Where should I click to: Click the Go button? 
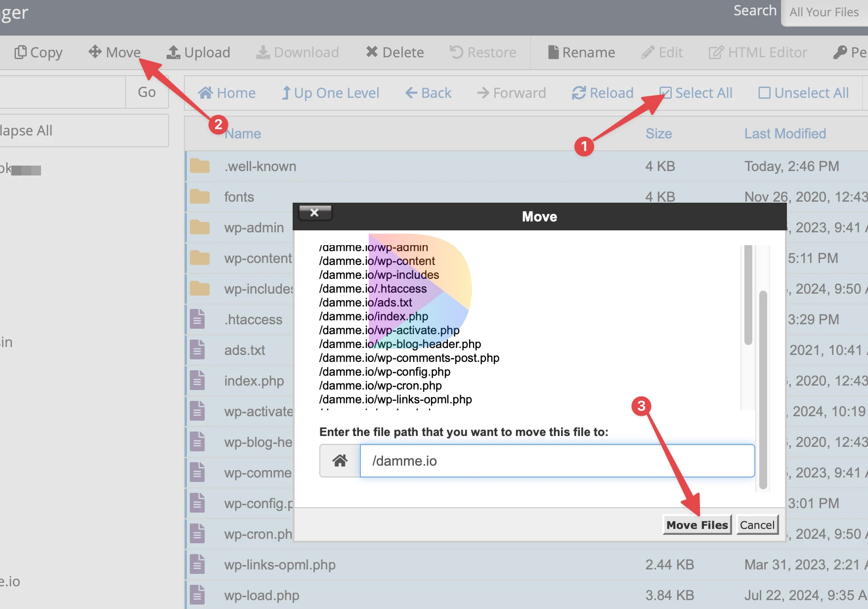point(147,92)
